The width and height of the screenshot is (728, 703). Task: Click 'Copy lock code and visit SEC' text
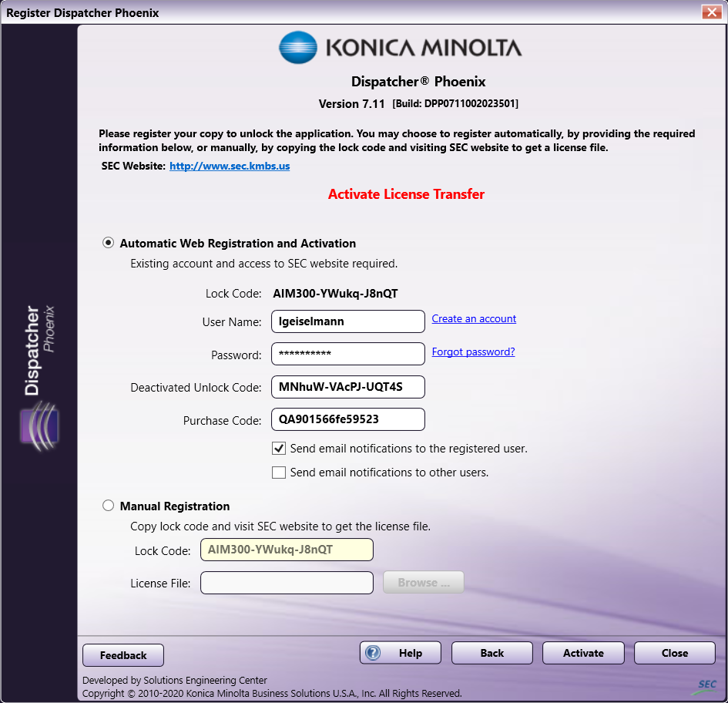tap(280, 526)
